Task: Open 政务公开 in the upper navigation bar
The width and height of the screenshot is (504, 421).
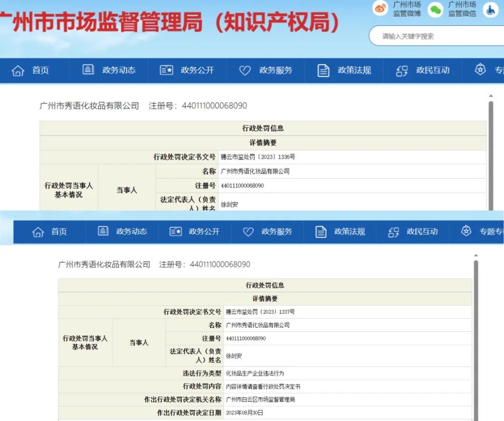Action: [197, 70]
